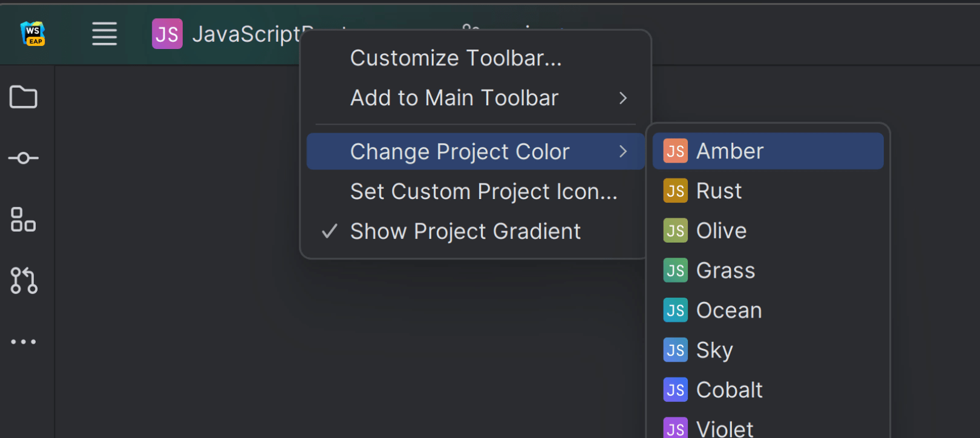Show more tool windows ellipsis

(x=24, y=342)
